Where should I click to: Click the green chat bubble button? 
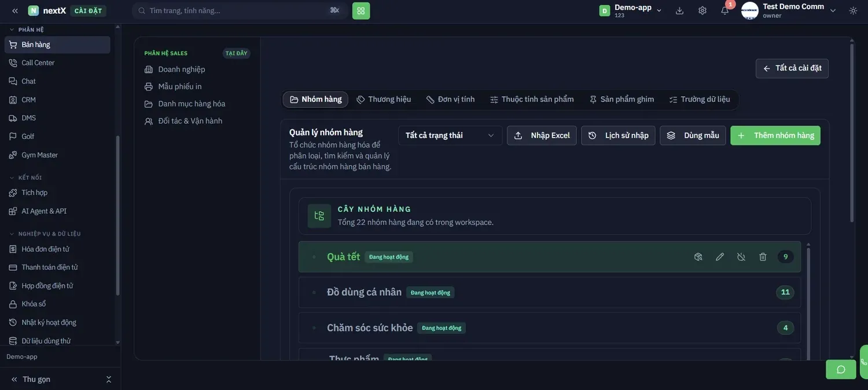pos(841,369)
